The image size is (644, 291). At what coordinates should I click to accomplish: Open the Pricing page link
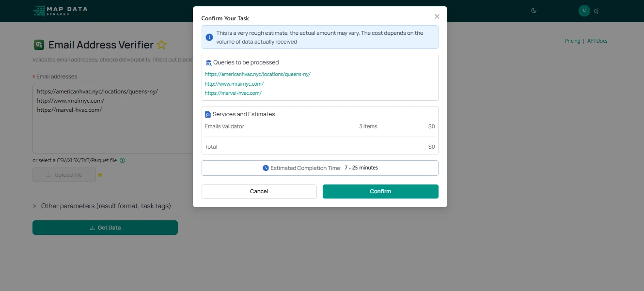[x=572, y=41]
